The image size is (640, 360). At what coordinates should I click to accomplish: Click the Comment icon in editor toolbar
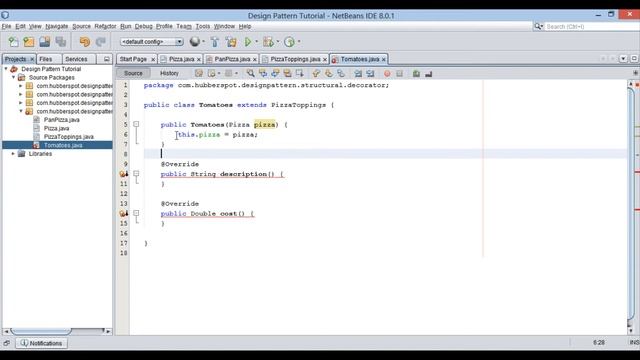coord(416,73)
